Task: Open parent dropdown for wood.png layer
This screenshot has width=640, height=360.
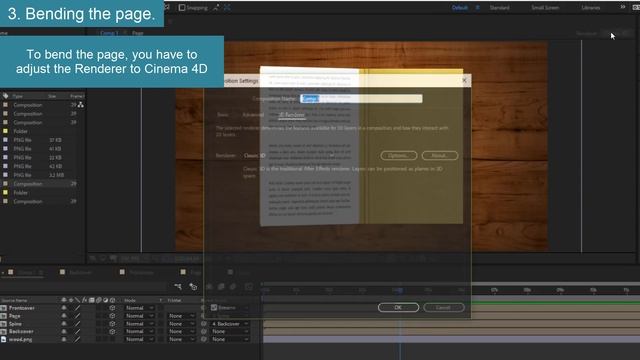Action: [x=230, y=339]
